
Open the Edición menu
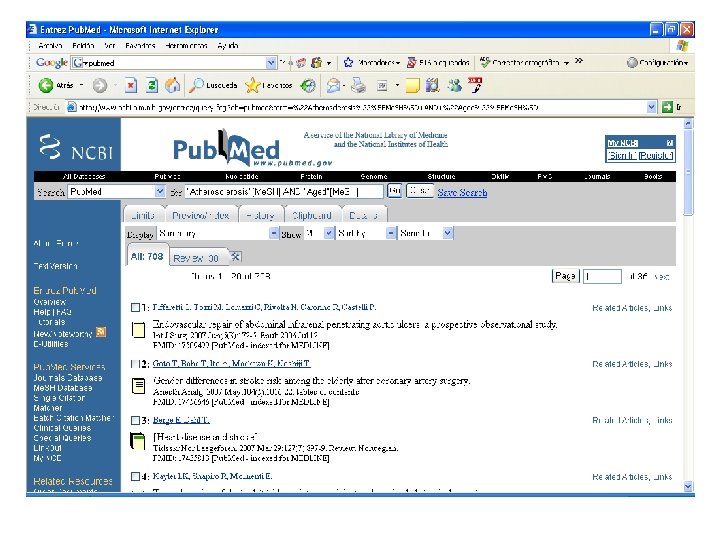click(x=83, y=45)
